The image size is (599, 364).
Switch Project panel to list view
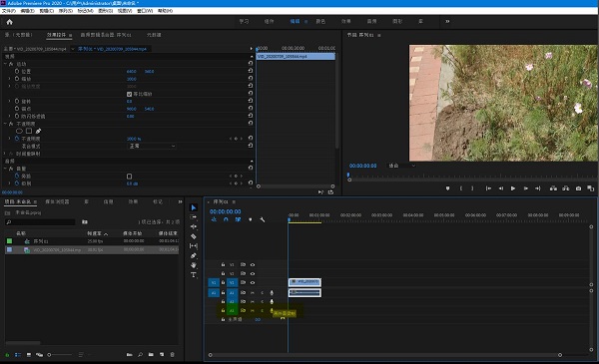tap(18, 355)
